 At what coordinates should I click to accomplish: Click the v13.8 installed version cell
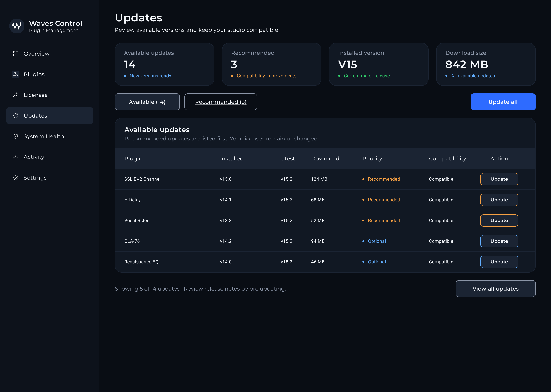coord(226,220)
